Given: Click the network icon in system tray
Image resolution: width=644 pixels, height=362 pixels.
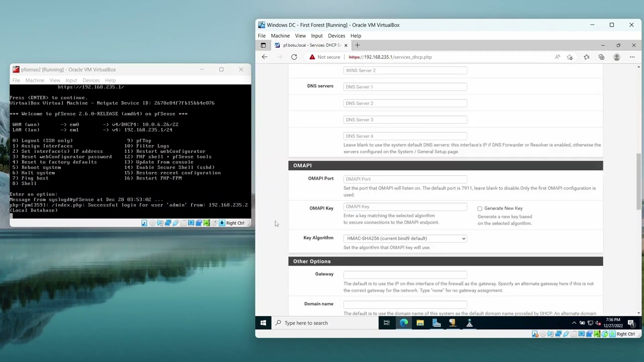Looking at the screenshot, I should click(x=590, y=323).
